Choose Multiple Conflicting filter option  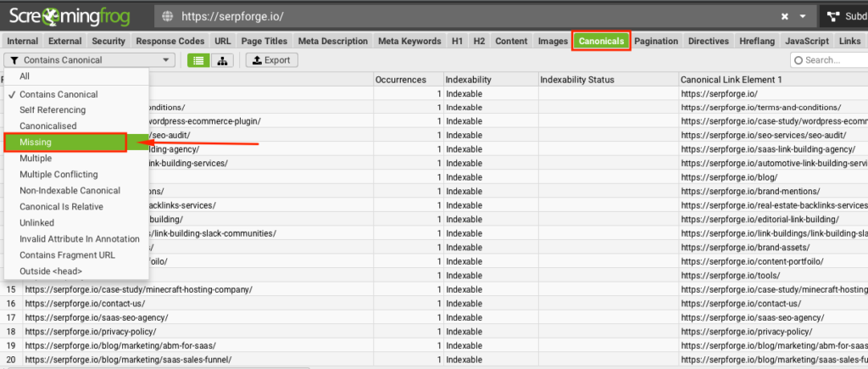(76, 175)
